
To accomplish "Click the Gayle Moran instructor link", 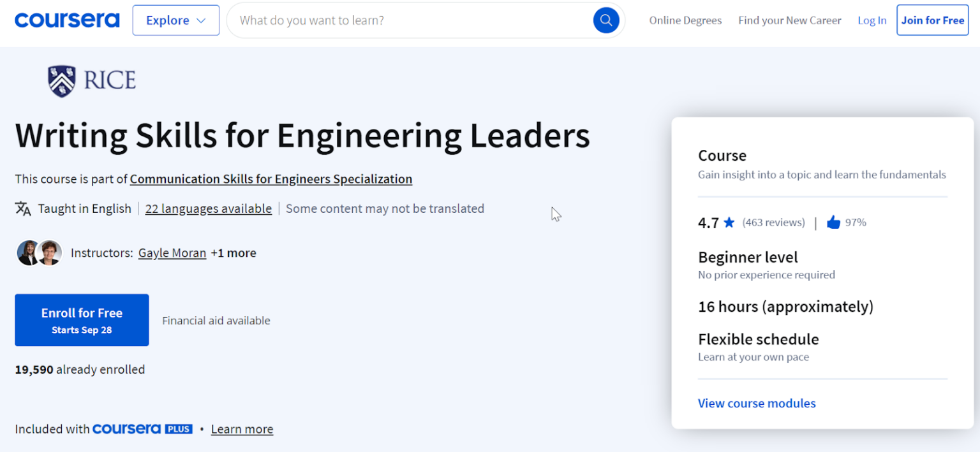I will (x=172, y=252).
